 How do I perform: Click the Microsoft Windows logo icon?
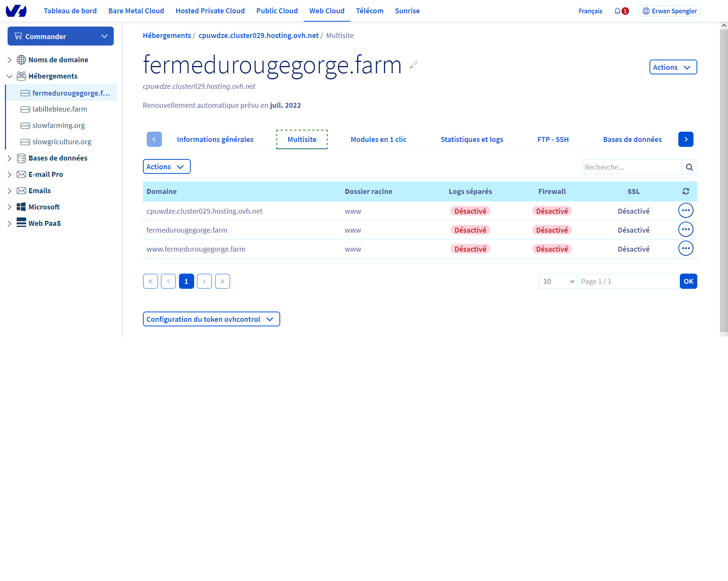coord(21,207)
